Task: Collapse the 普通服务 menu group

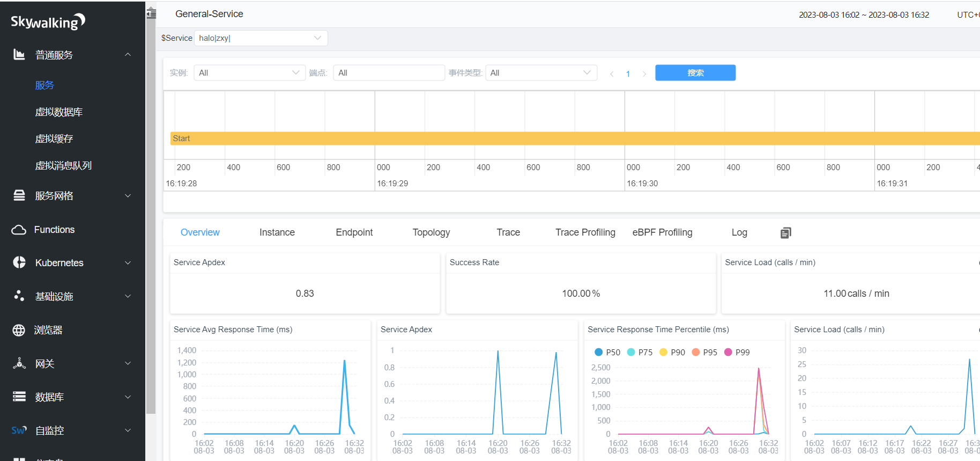Action: pyautogui.click(x=128, y=55)
